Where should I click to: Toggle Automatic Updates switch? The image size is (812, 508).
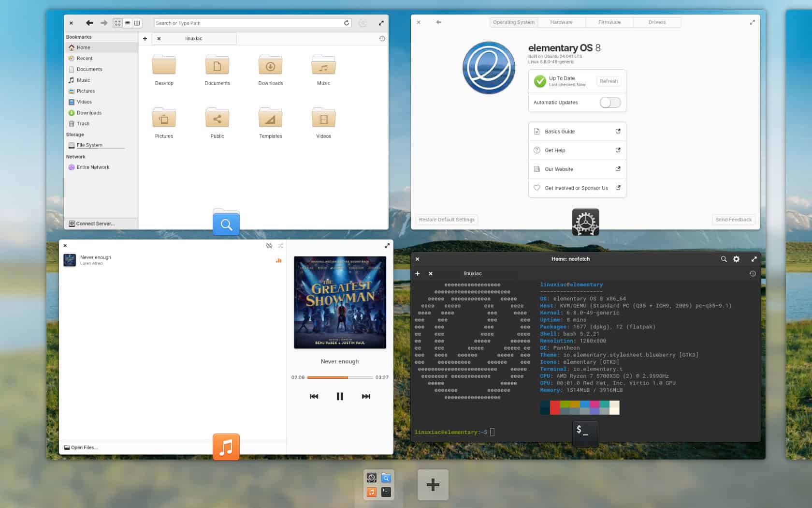(x=610, y=102)
